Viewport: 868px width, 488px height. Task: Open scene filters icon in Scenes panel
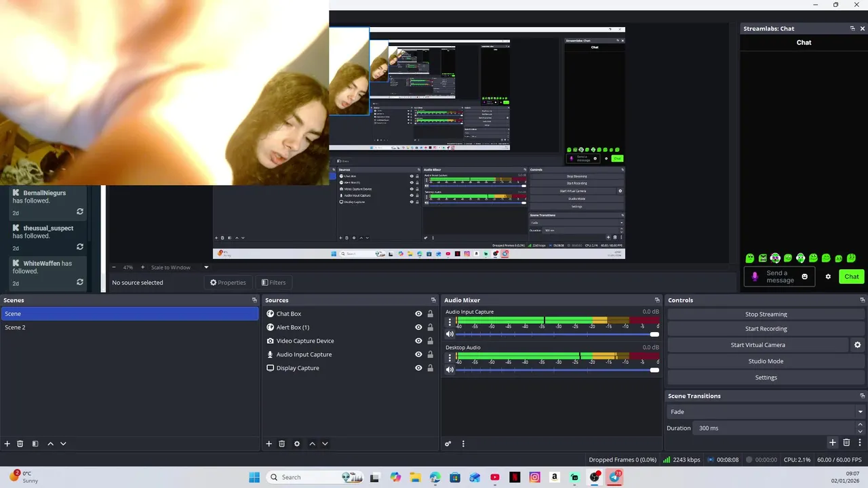click(35, 444)
